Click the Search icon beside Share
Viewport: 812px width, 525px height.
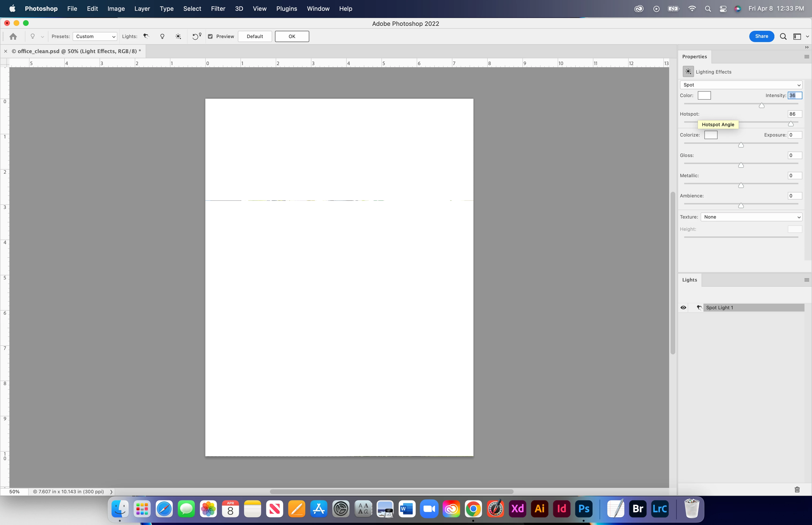coord(783,36)
